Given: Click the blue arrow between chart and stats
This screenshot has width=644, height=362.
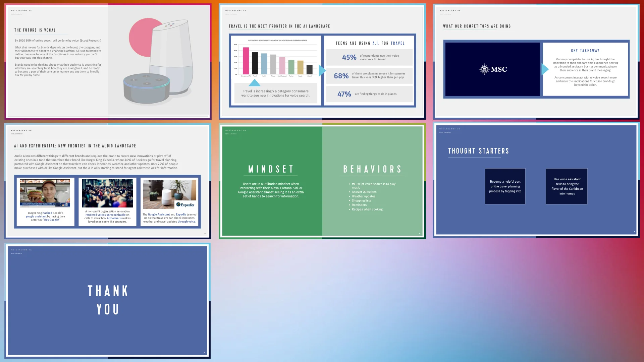Looking at the screenshot, I should click(x=322, y=70).
